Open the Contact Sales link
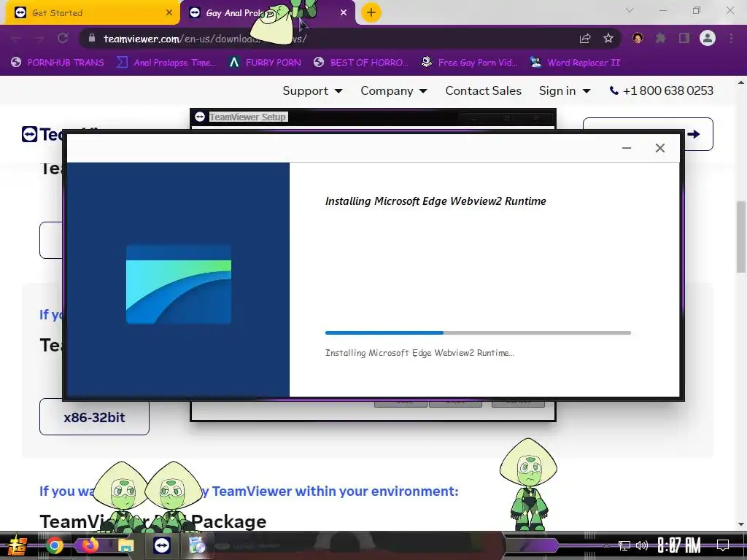747x560 pixels. tap(483, 90)
